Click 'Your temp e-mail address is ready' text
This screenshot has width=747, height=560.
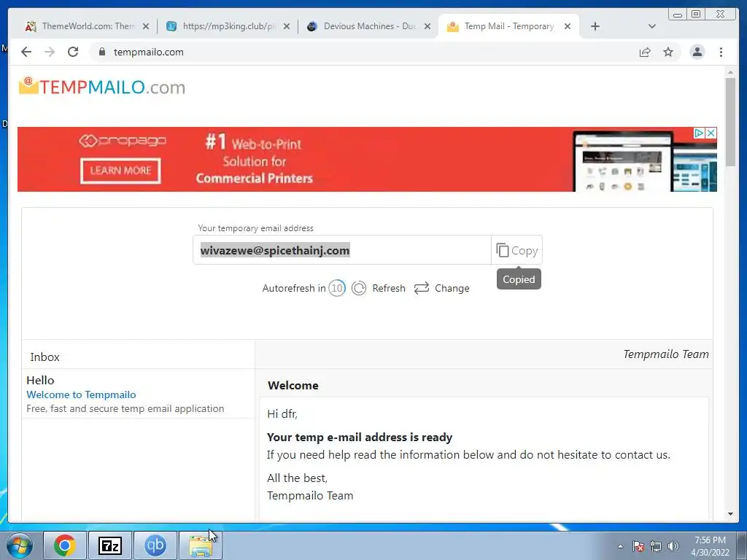tap(360, 437)
